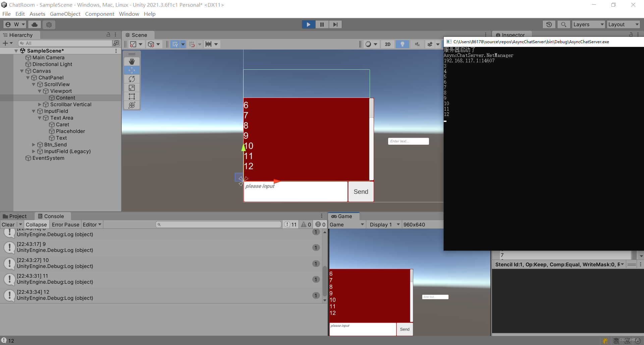Select Main Camera in Hierarchy
Screen dimensions: 644x345
(x=48, y=58)
